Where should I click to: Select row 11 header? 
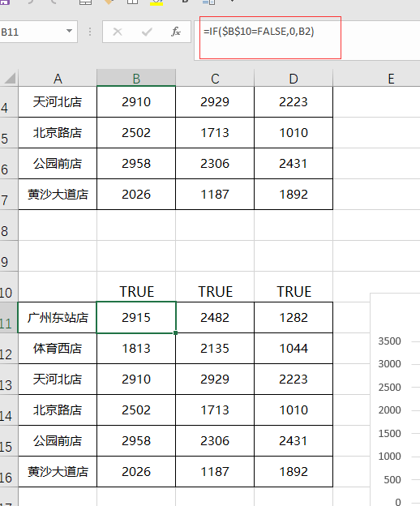point(9,318)
